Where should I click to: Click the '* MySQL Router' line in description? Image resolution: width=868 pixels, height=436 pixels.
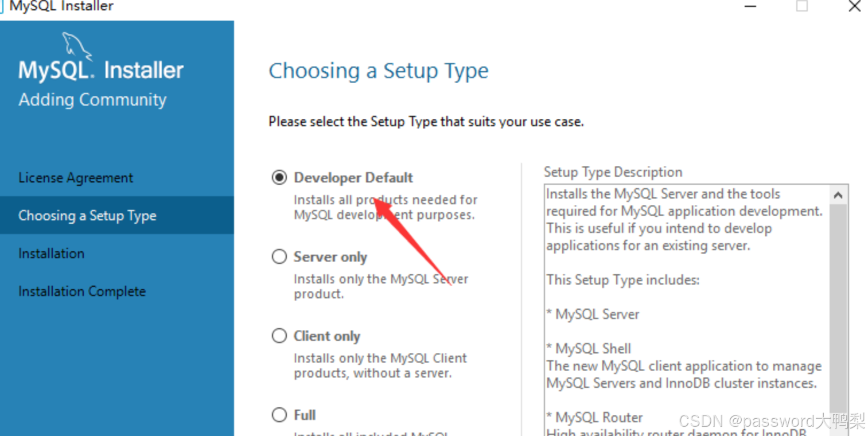point(594,418)
